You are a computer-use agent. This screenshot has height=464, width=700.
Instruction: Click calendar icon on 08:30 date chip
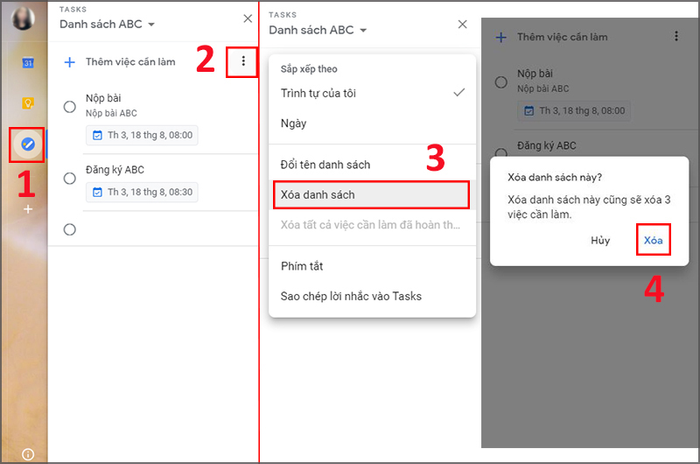97,192
